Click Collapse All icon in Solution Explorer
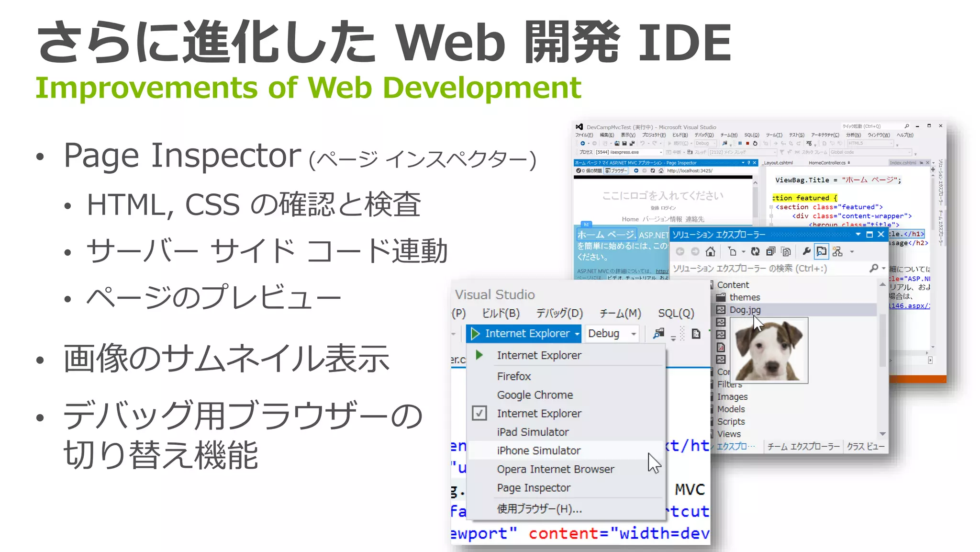Viewport: 980px width, 552px height. [770, 251]
